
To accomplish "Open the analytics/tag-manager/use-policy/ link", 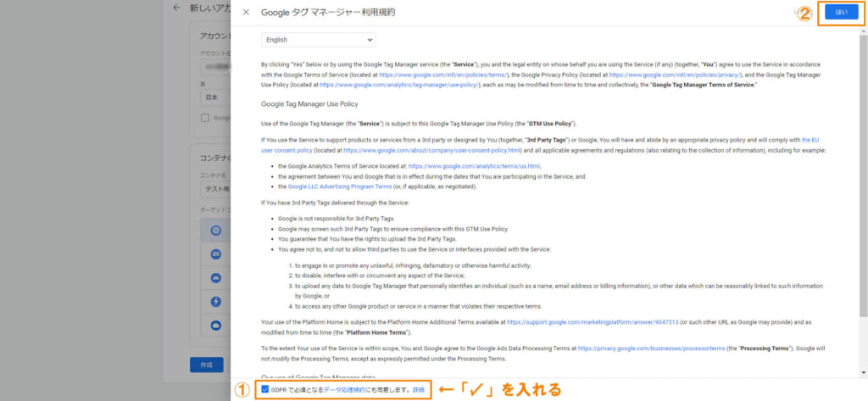I will click(x=400, y=85).
